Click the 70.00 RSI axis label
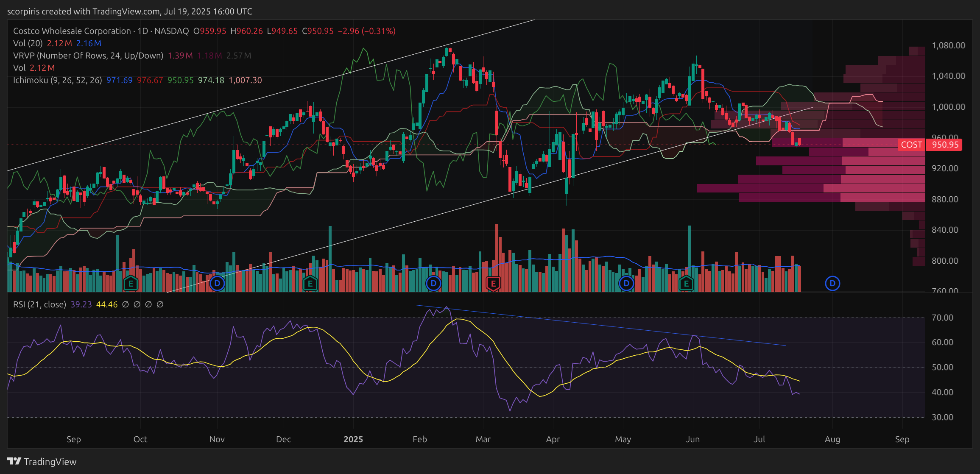980x474 pixels. (943, 318)
